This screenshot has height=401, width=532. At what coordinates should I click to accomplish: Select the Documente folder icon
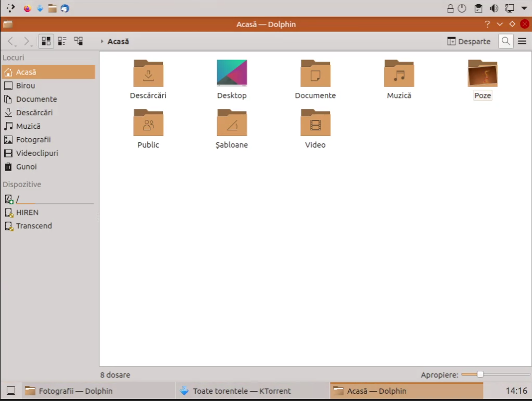click(315, 73)
